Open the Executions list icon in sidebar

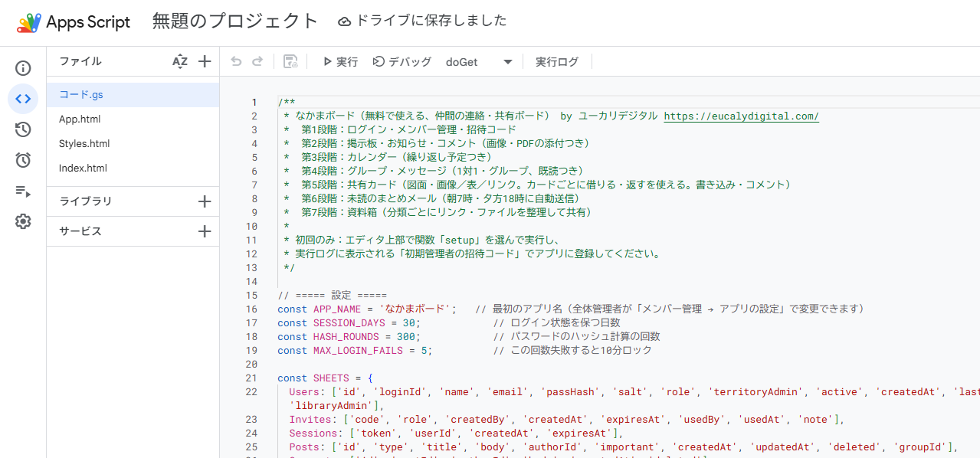[23, 191]
